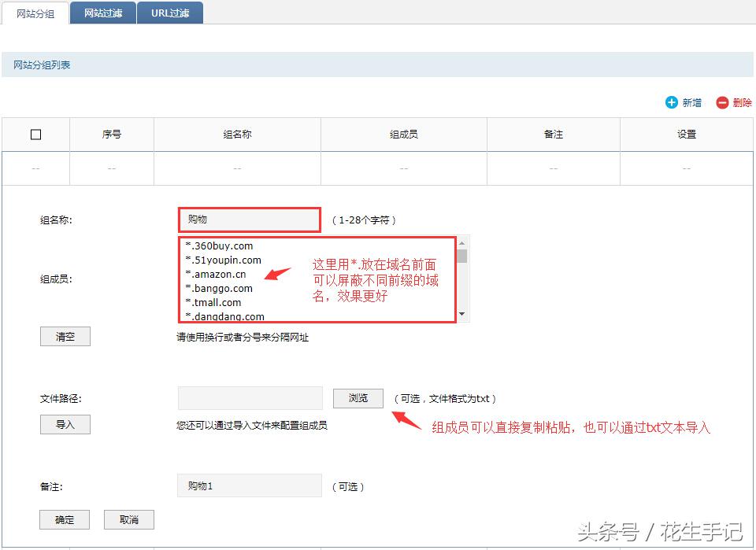Screen dimensions: 756x550
Task: Click the 文件路径 file path field
Action: click(x=250, y=398)
